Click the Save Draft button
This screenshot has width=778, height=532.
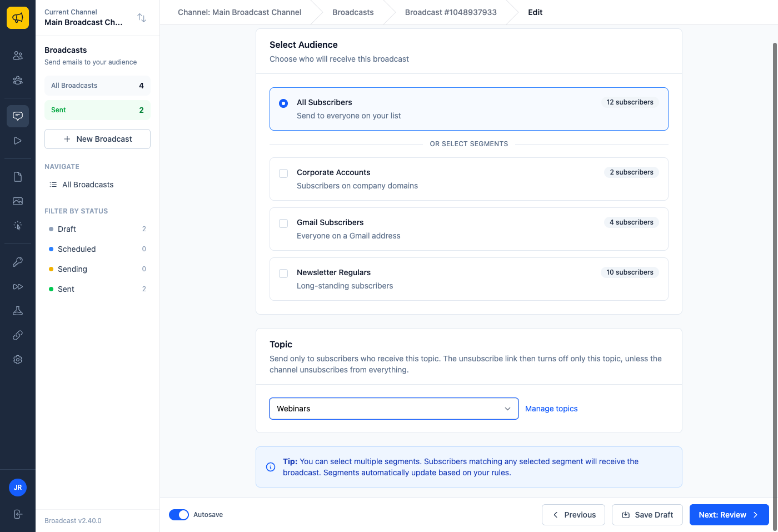point(647,515)
